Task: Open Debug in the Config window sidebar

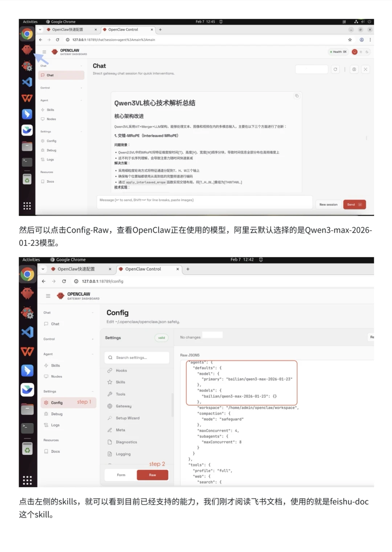Action: click(x=68, y=414)
